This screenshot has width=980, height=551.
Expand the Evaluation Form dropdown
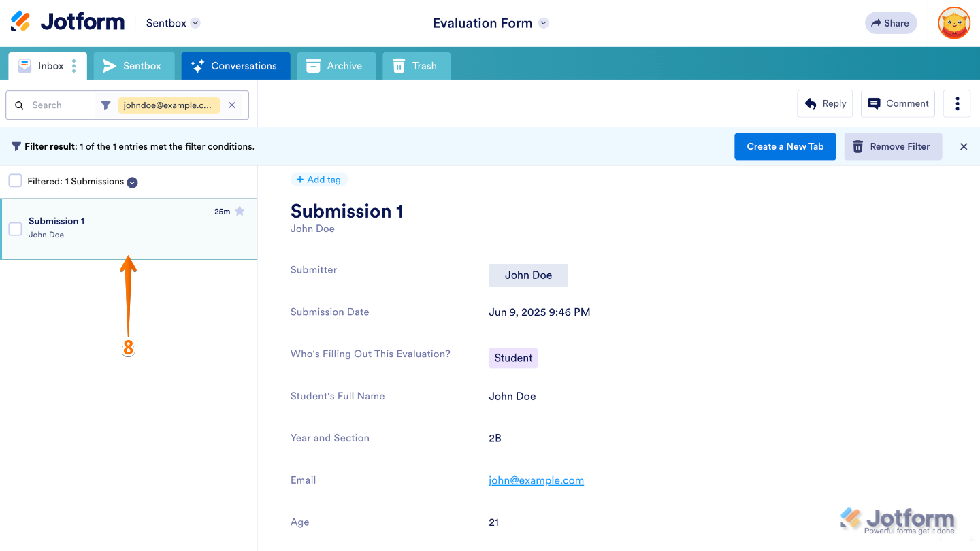pyautogui.click(x=543, y=22)
